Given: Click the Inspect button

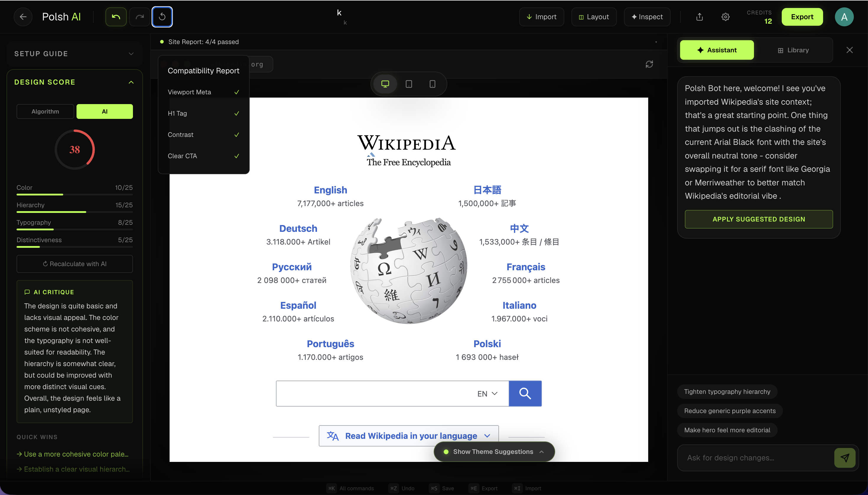Looking at the screenshot, I should [647, 17].
